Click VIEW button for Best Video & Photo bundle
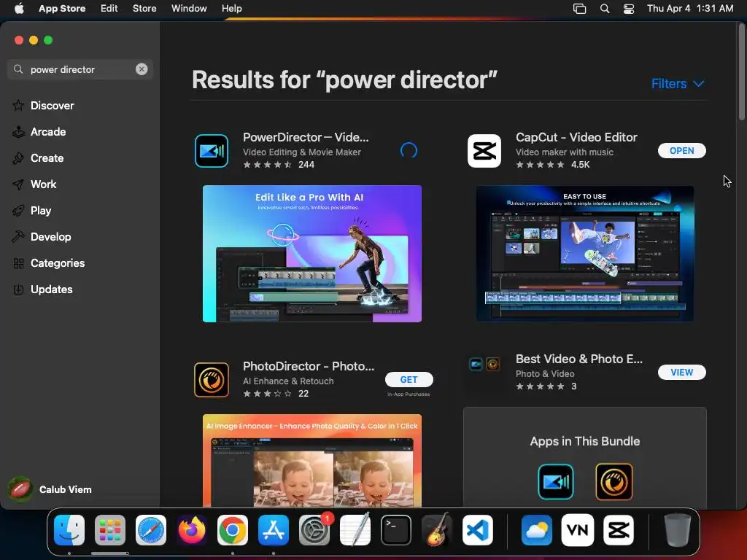Viewport: 747px width, 560px height. tap(682, 373)
